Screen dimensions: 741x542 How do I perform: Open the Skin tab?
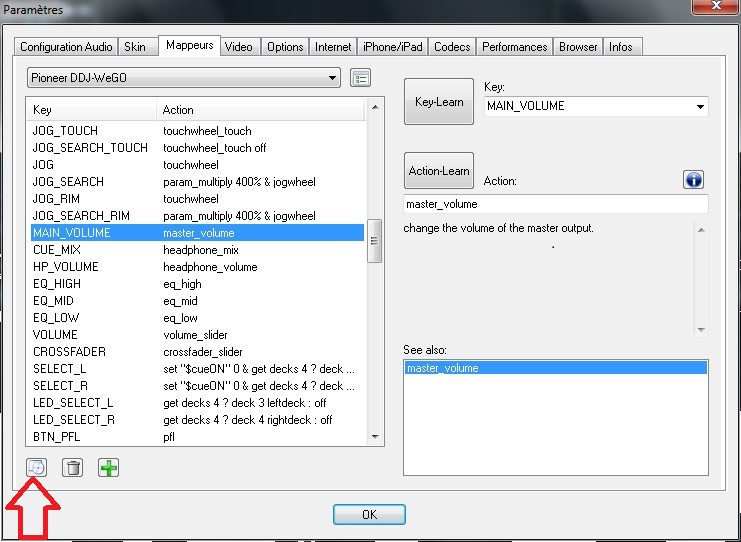click(134, 47)
